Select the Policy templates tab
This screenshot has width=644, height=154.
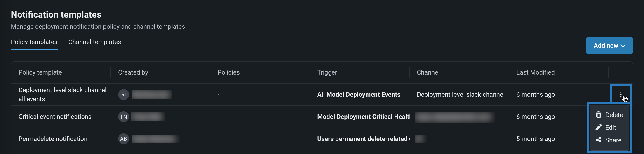(34, 42)
